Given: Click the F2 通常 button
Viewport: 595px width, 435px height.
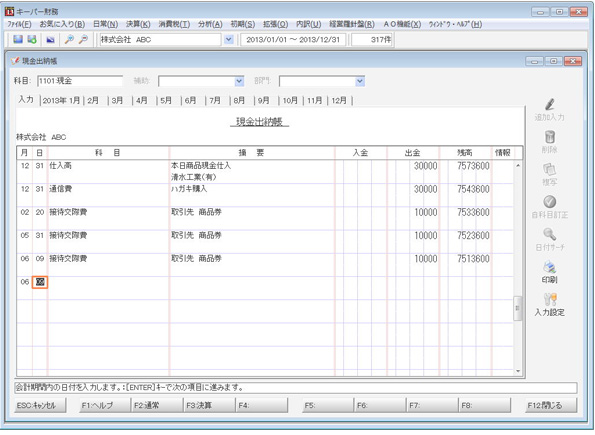Looking at the screenshot, I should (x=157, y=405).
